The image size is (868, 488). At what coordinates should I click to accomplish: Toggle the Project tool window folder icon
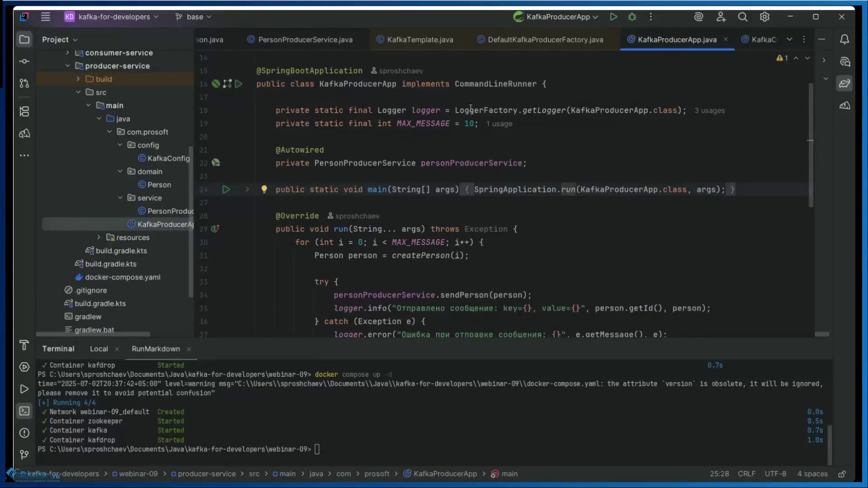pyautogui.click(x=24, y=39)
